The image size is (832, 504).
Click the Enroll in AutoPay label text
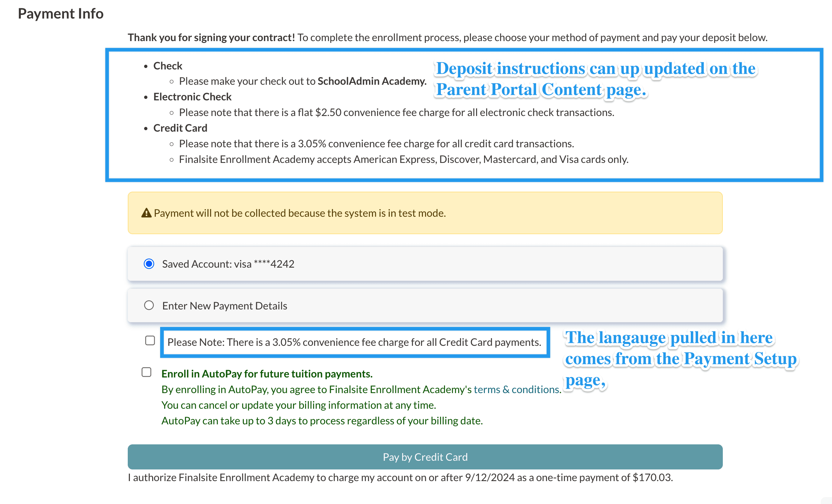tap(267, 374)
